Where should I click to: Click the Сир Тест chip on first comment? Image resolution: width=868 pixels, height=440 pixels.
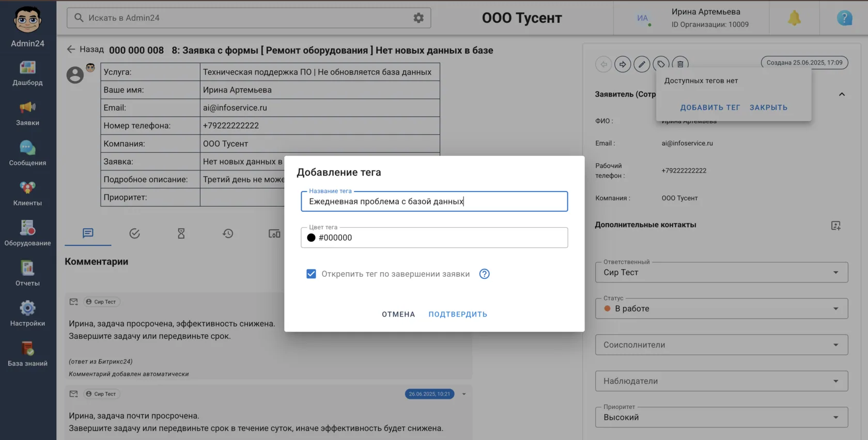(x=101, y=302)
